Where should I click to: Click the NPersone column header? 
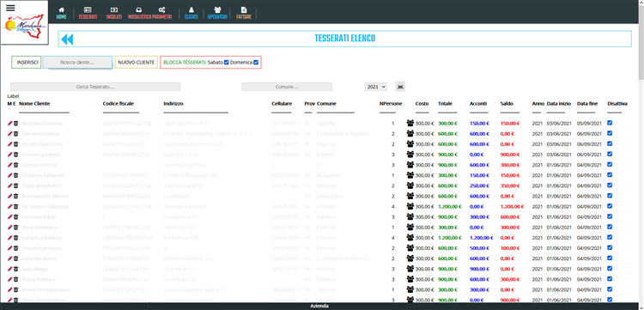click(391, 104)
